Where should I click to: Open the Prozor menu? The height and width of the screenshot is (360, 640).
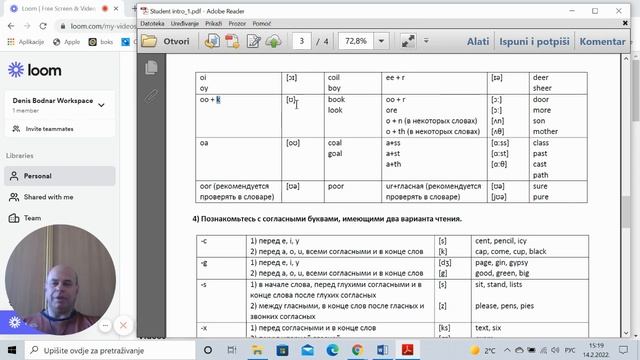point(237,24)
